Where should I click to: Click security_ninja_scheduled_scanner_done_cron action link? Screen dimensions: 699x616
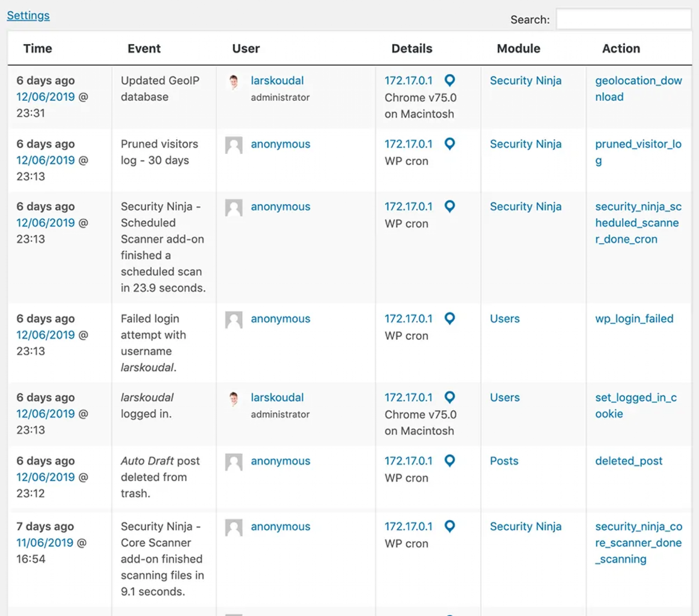click(638, 223)
